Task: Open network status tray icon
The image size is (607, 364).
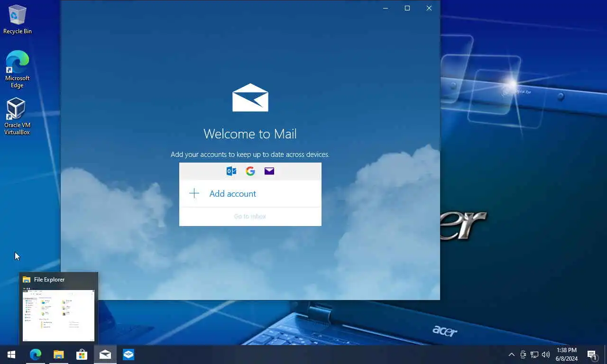Action: coord(534,355)
